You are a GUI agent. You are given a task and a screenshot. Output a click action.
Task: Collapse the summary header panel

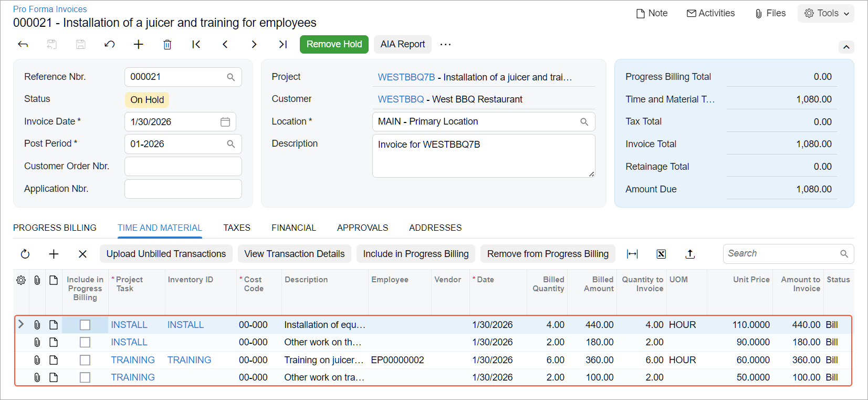pos(846,47)
